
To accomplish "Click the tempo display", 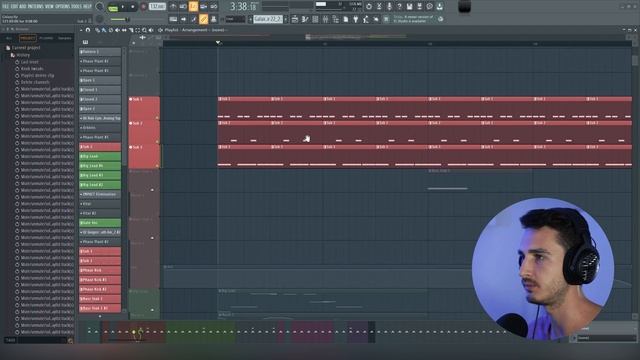I will [x=158, y=7].
